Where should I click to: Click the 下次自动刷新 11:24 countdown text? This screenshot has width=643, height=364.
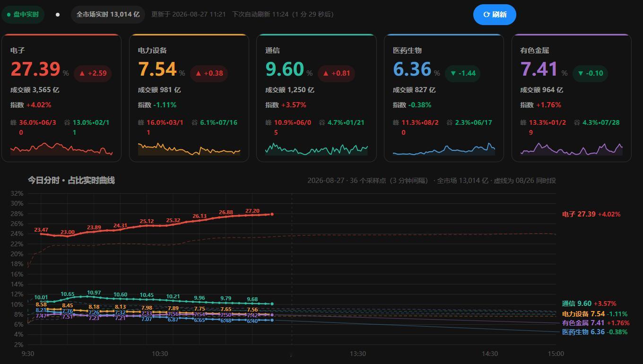283,15
